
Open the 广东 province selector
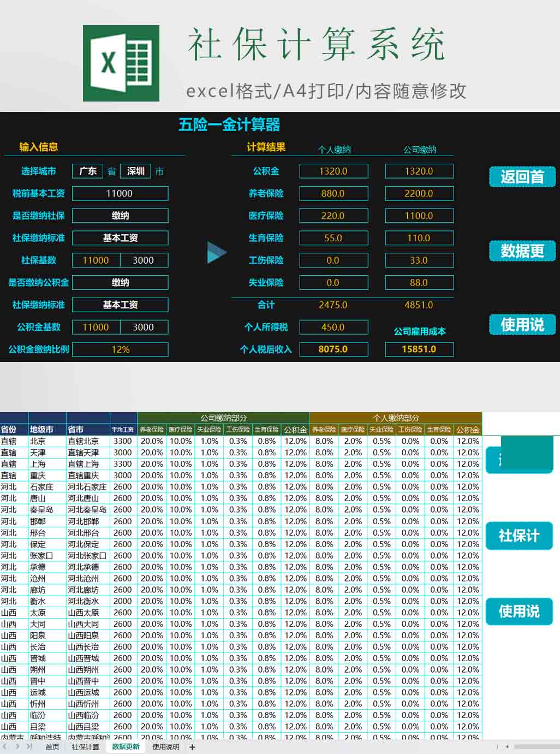[88, 171]
